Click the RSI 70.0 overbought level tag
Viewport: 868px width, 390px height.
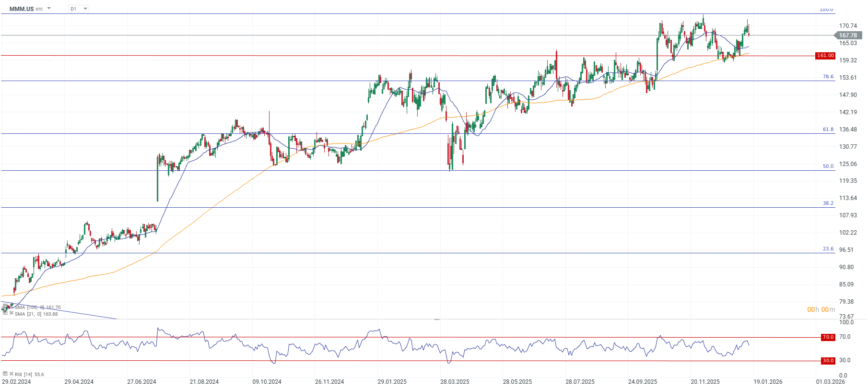(828, 337)
